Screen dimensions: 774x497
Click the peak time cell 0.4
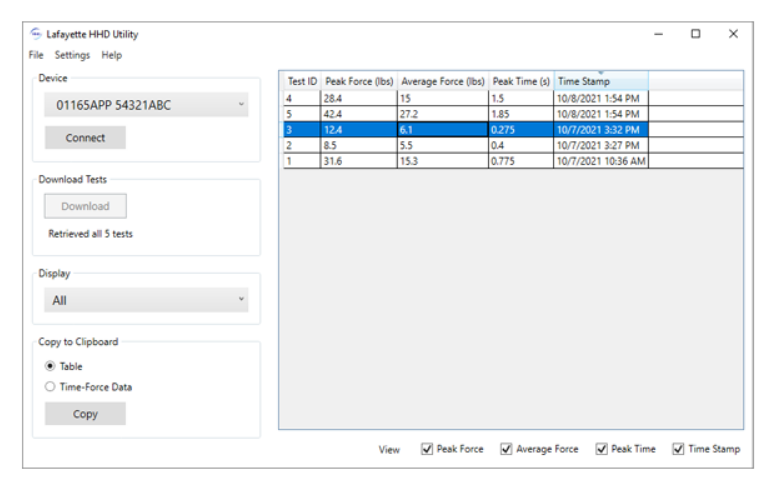click(x=521, y=146)
